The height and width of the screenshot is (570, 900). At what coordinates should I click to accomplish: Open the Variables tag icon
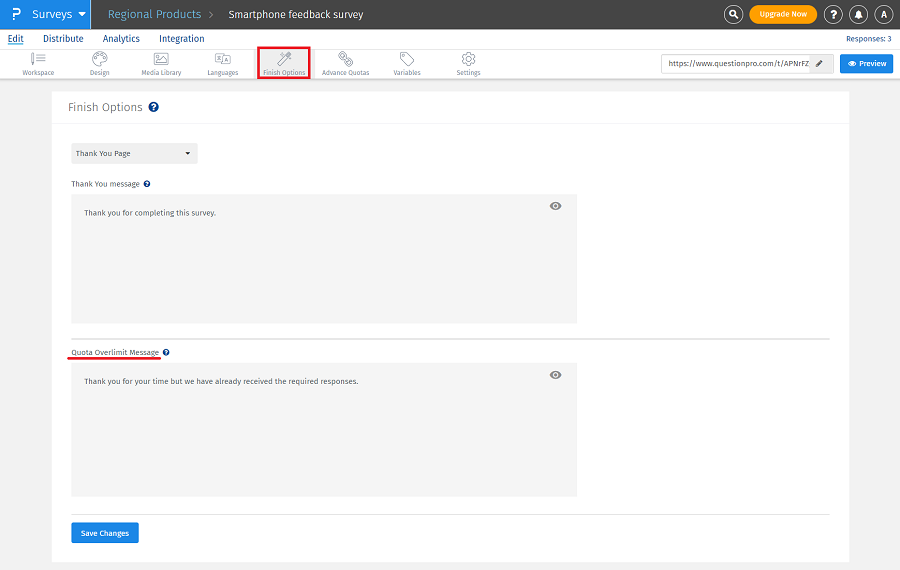[x=407, y=63]
